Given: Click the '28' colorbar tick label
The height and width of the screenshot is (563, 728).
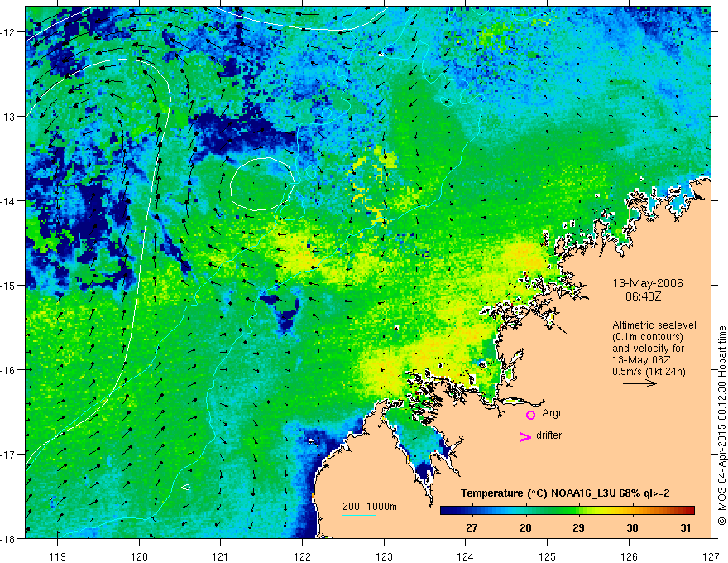Looking at the screenshot, I should tap(525, 527).
